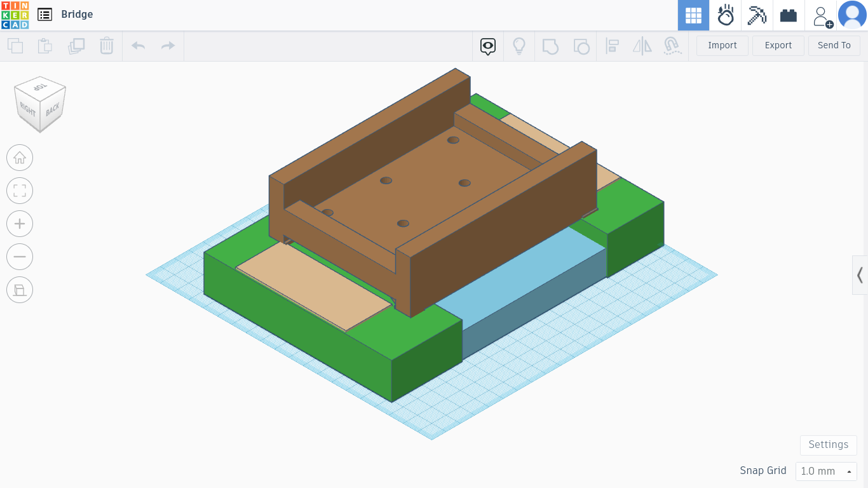The height and width of the screenshot is (488, 868).
Task: Click the Home view button
Action: click(x=20, y=158)
